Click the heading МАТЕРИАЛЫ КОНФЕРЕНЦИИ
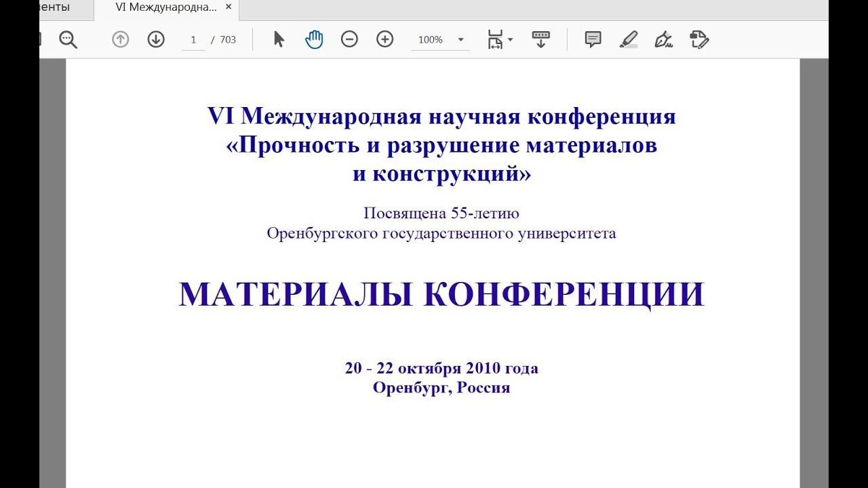This screenshot has width=868, height=488. click(x=441, y=294)
